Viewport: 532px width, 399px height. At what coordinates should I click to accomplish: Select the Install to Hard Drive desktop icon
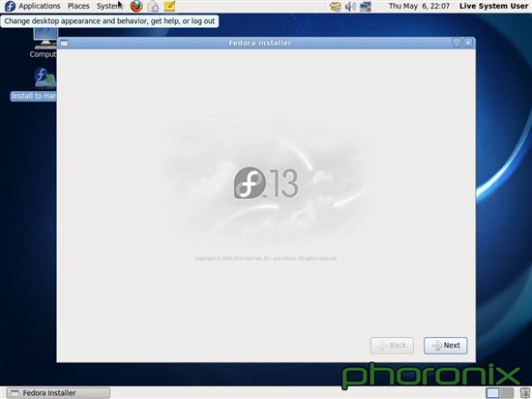[34, 83]
